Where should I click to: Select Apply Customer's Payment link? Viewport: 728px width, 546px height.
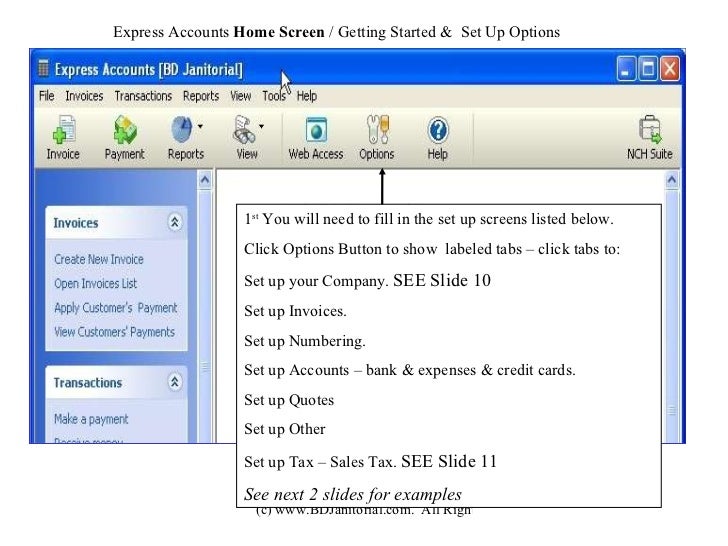[x=116, y=308]
